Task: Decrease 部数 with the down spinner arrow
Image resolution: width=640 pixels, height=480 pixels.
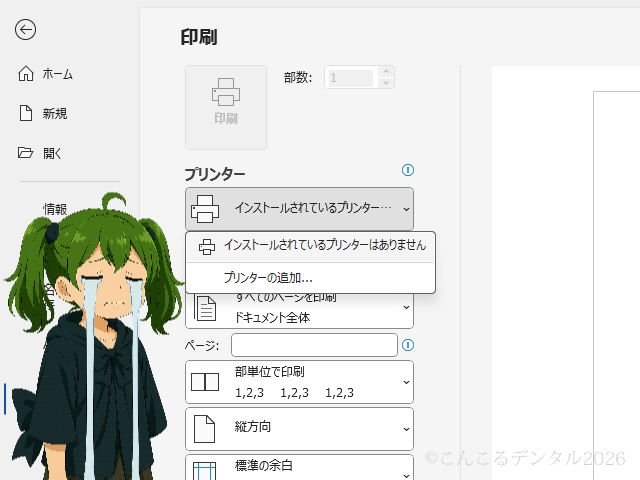Action: (x=386, y=83)
